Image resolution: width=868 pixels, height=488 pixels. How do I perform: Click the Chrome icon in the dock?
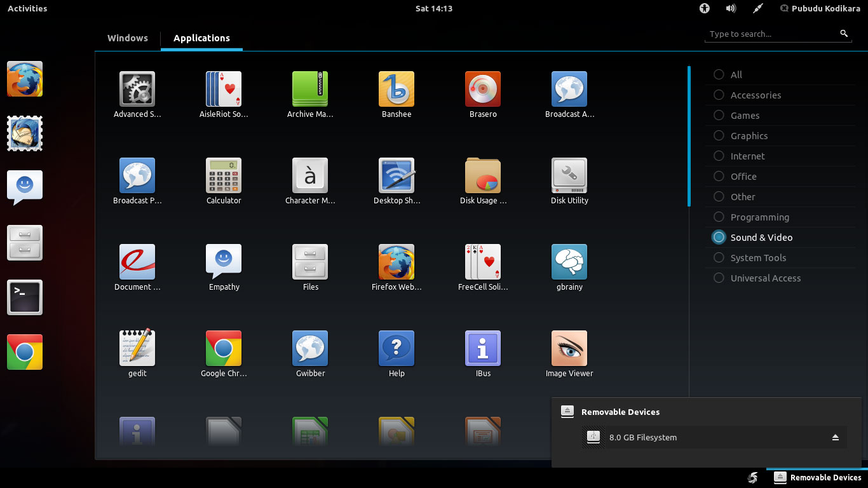tap(25, 352)
